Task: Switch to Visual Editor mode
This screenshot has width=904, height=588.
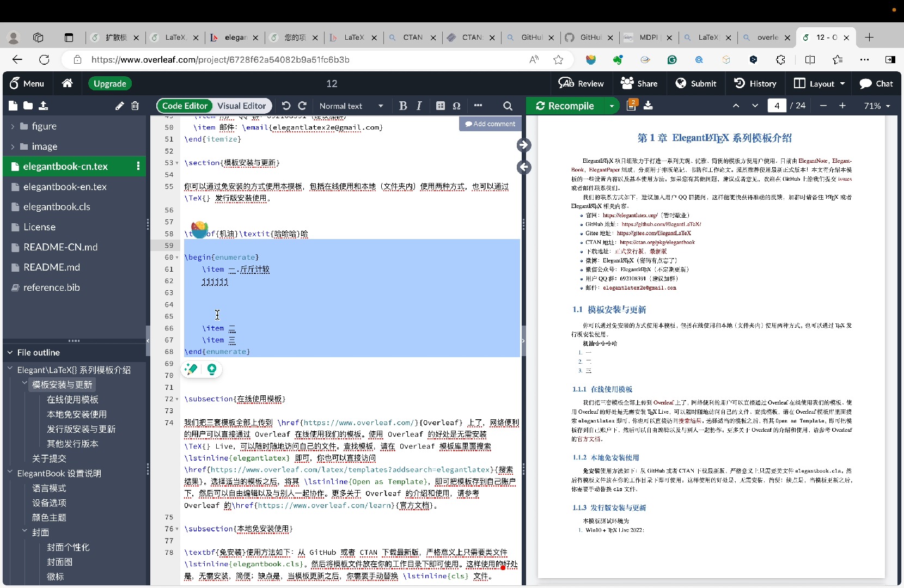Action: (x=241, y=106)
